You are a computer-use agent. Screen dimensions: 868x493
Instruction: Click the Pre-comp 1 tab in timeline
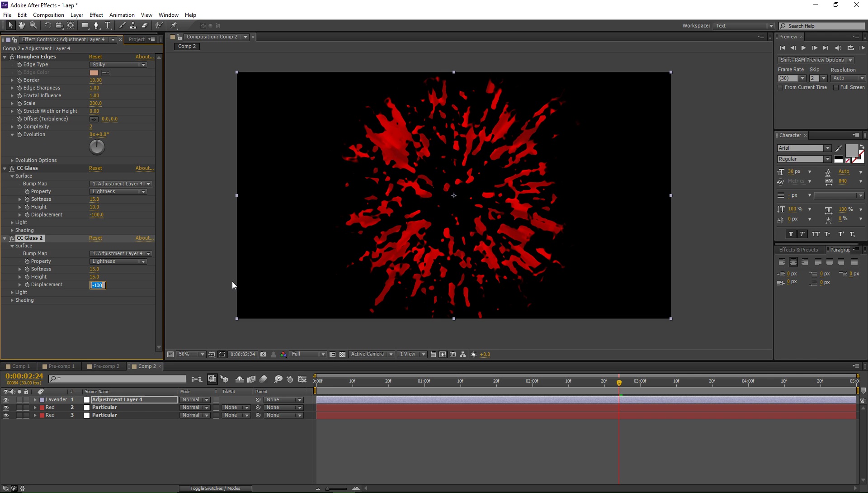click(60, 366)
